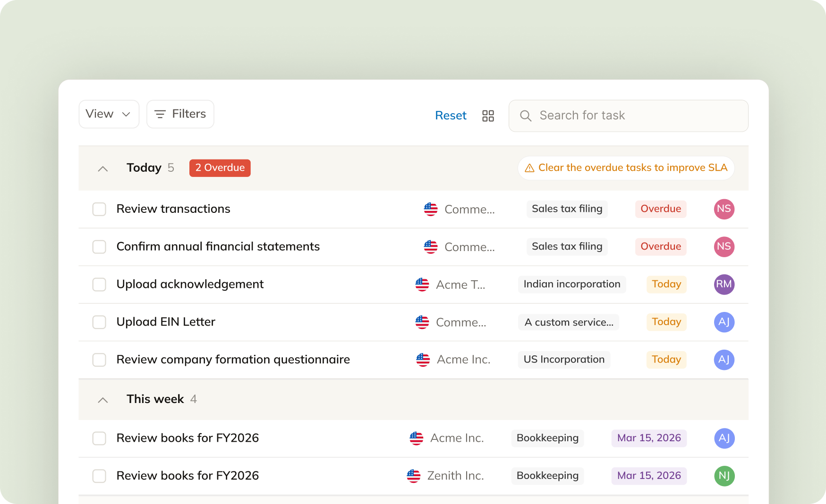Collapse the This week section chevron
This screenshot has height=504, width=826.
(102, 400)
